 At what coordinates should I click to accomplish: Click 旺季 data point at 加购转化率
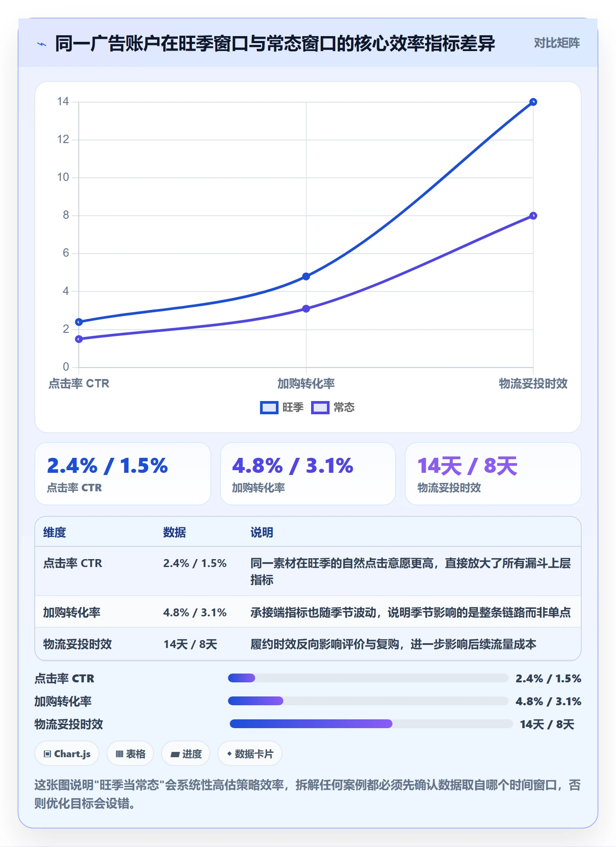[x=306, y=276]
